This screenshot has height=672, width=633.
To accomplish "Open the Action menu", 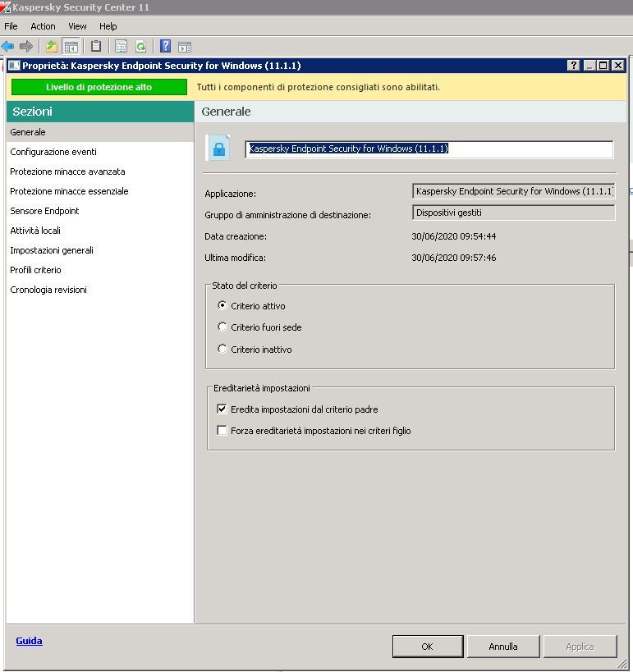I will click(x=43, y=26).
